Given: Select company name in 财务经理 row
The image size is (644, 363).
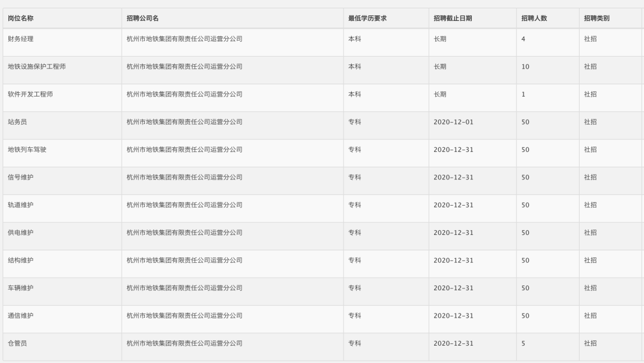Looking at the screenshot, I should (x=184, y=39).
